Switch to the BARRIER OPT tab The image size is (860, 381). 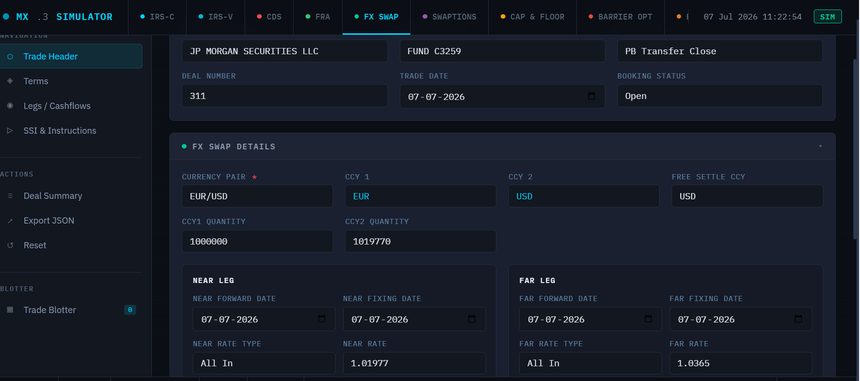620,17
